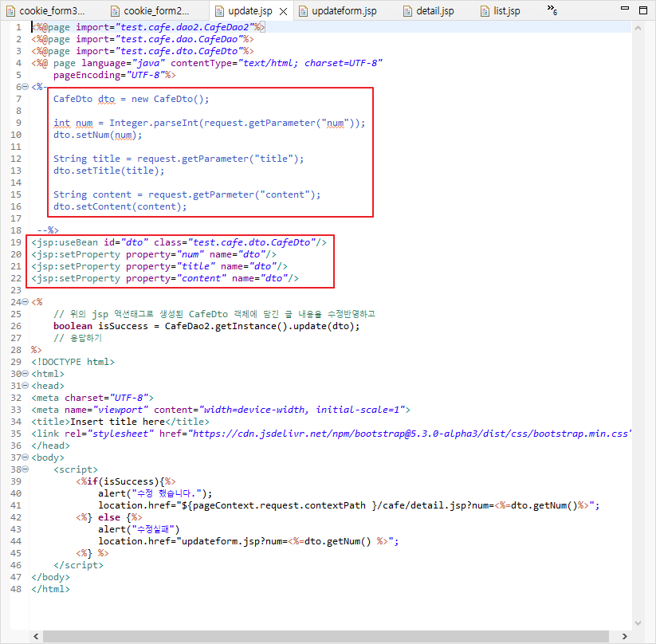Click line number 19 in the gutter

[x=16, y=242]
